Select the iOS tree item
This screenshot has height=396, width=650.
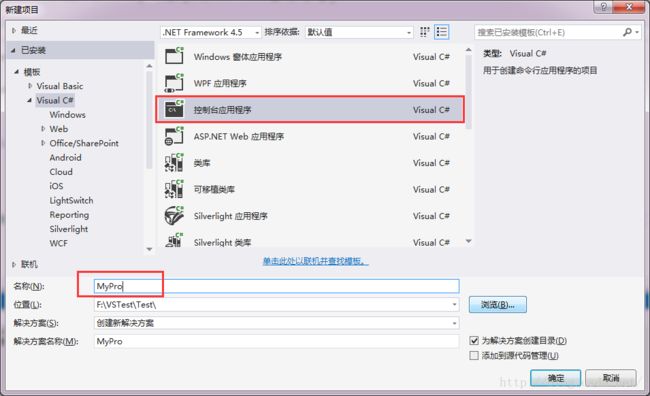point(56,186)
